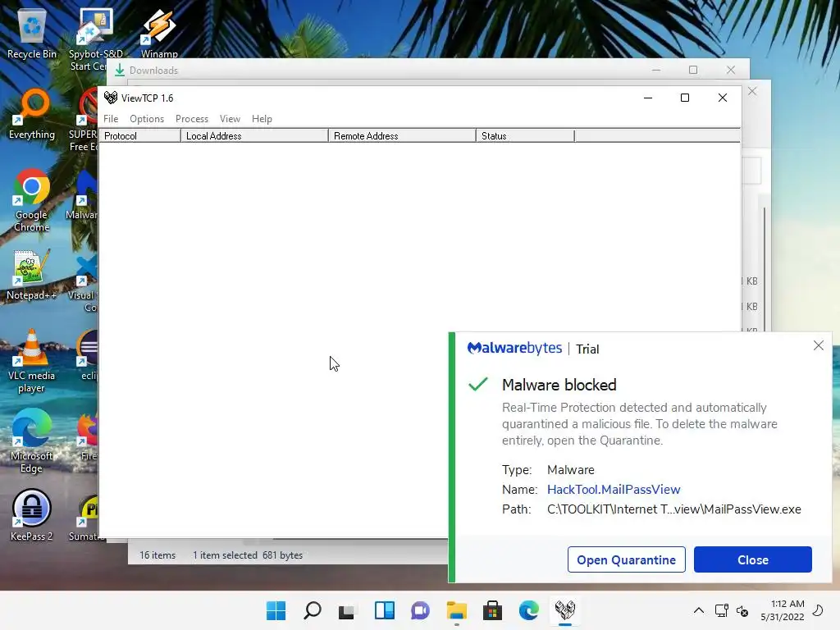Dismiss Malwarebytes notification with X icon
The image size is (840, 630).
pyautogui.click(x=819, y=345)
